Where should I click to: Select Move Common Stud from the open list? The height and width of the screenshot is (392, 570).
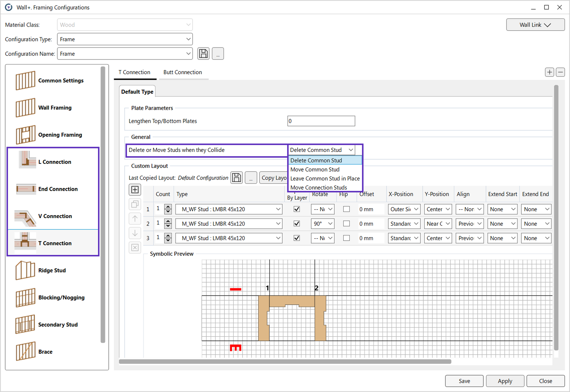click(315, 169)
